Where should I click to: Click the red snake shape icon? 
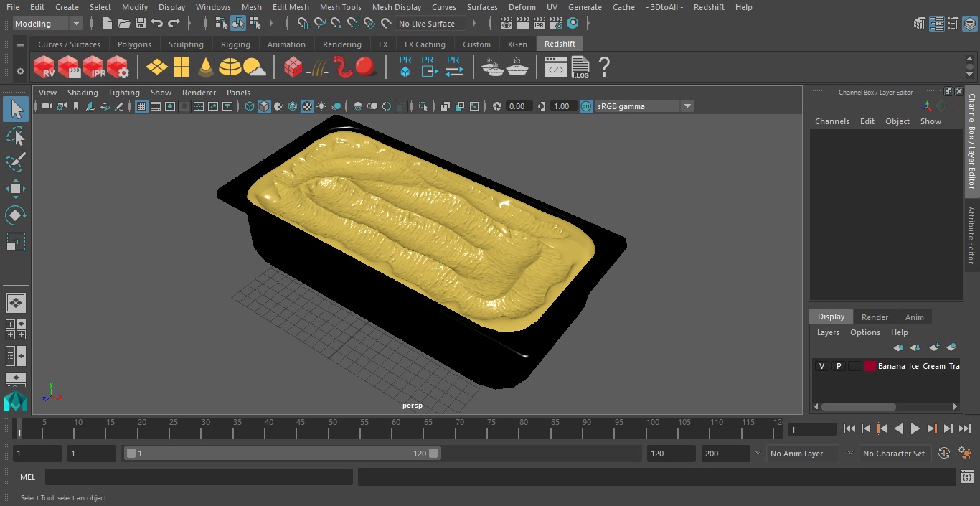click(342, 67)
